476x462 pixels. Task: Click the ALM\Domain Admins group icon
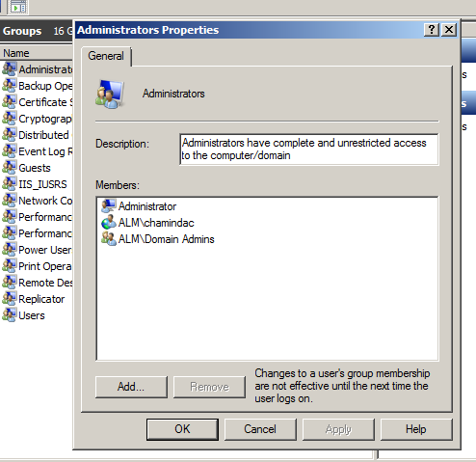109,239
